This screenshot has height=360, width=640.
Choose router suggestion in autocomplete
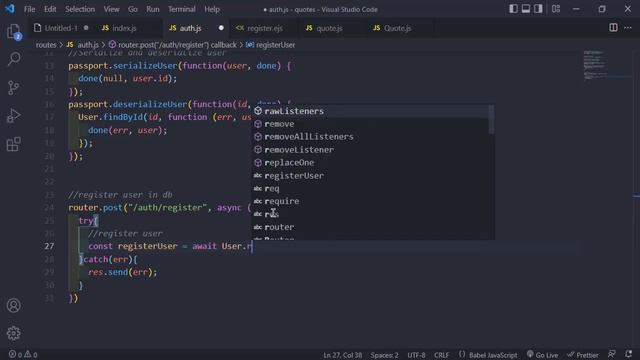[370, 227]
